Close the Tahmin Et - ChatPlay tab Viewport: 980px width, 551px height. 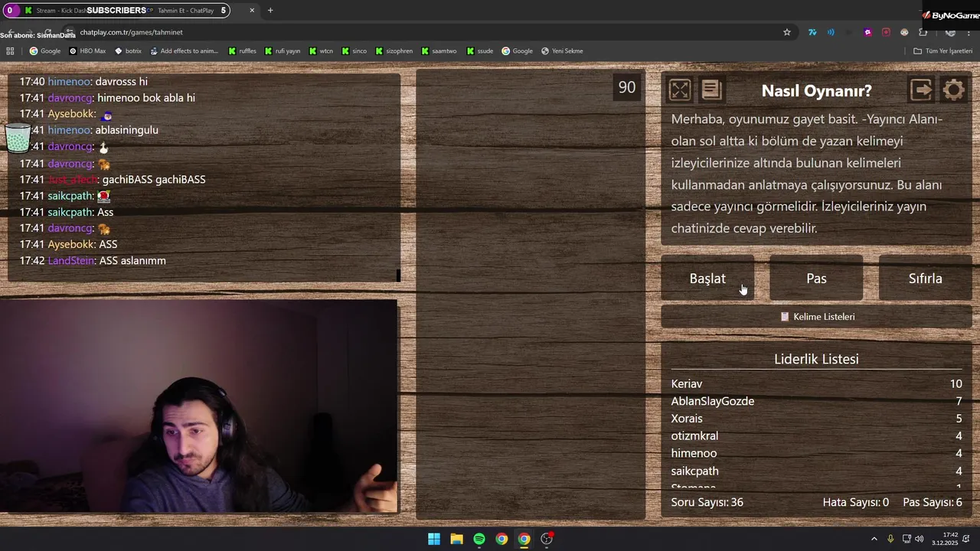pos(252,11)
